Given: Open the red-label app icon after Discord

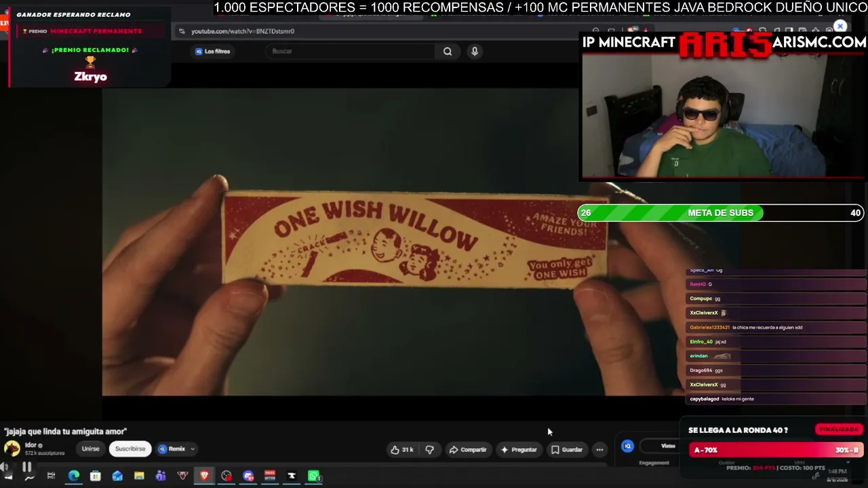Looking at the screenshot, I should 270,476.
